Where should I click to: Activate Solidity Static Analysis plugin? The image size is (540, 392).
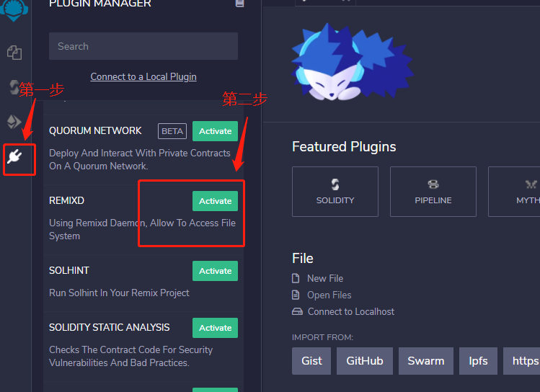216,328
